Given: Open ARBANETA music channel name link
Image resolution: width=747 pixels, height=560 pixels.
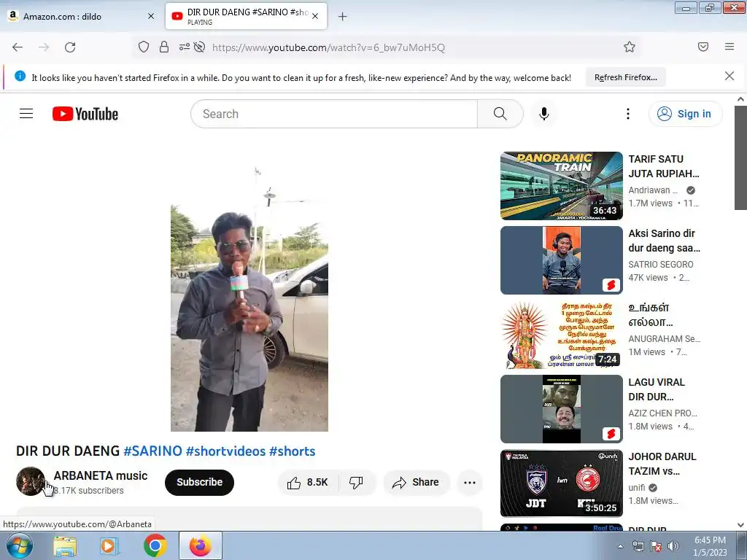Looking at the screenshot, I should [x=101, y=475].
